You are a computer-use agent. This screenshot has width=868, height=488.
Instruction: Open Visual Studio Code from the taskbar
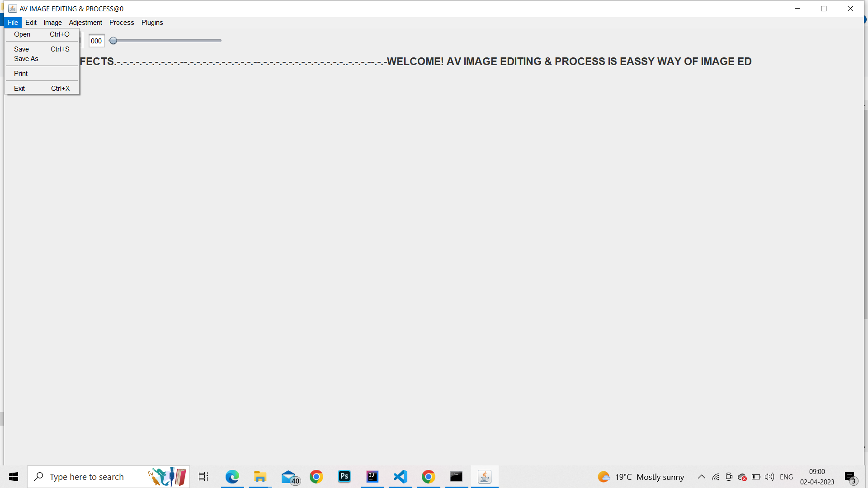(400, 476)
